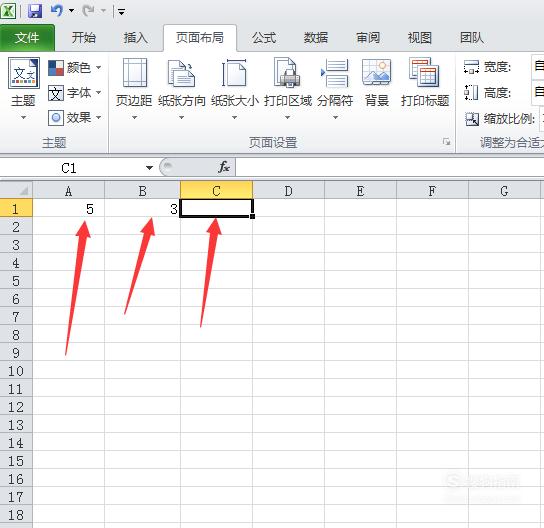The height and width of the screenshot is (528, 544).
Task: Select column C header
Action: click(216, 190)
